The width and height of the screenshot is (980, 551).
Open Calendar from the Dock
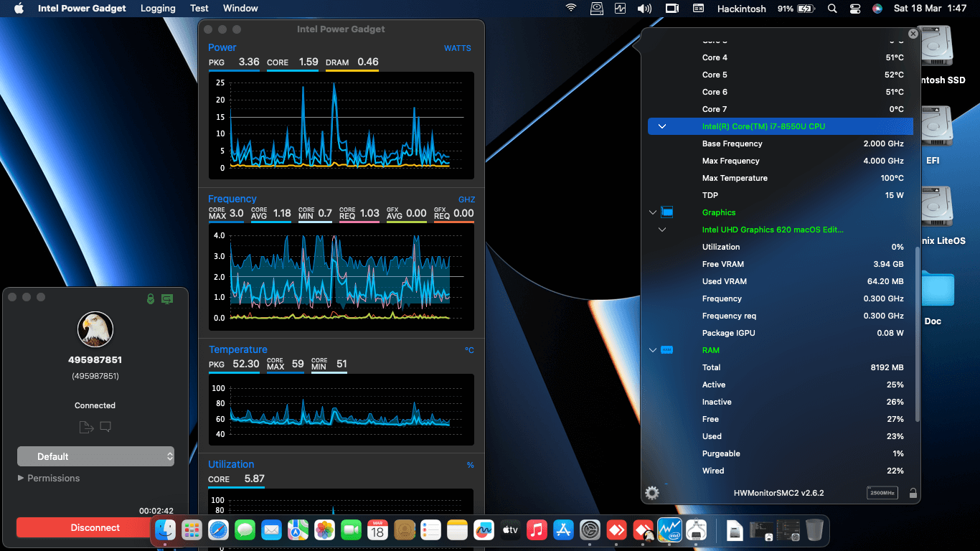coord(377,530)
